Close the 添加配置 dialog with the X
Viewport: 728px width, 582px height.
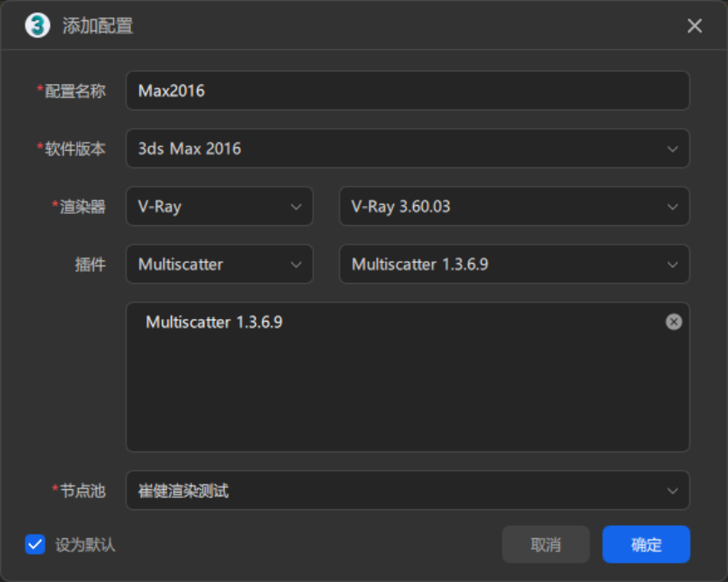pyautogui.click(x=694, y=26)
